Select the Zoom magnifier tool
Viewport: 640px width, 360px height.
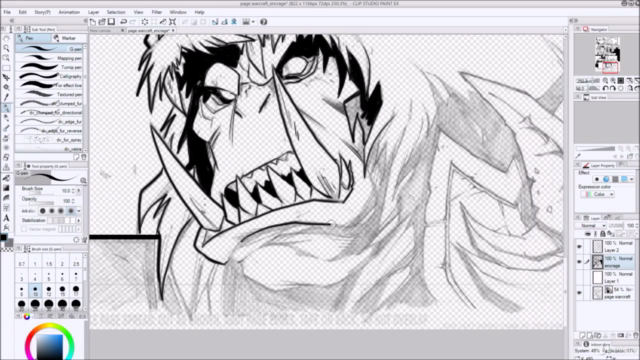click(6, 48)
